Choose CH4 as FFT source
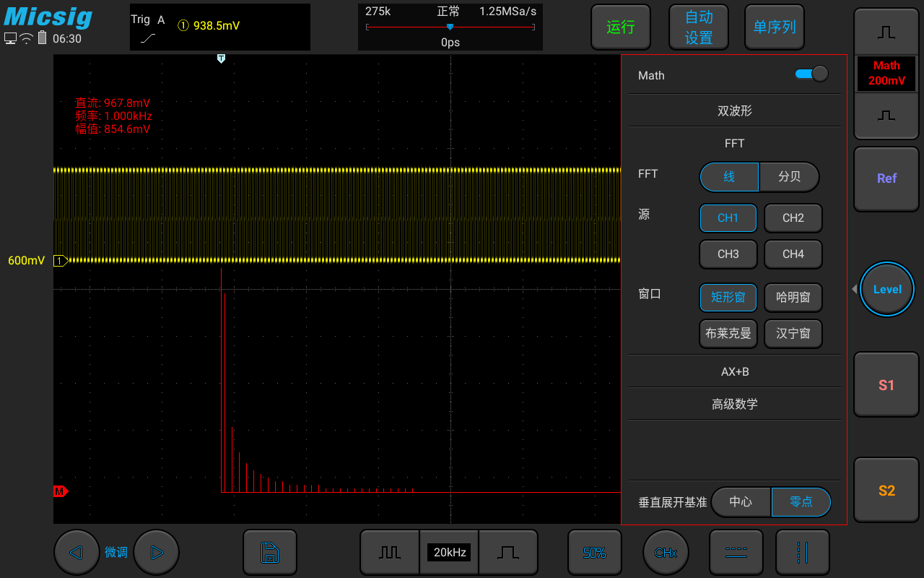 [x=793, y=254]
